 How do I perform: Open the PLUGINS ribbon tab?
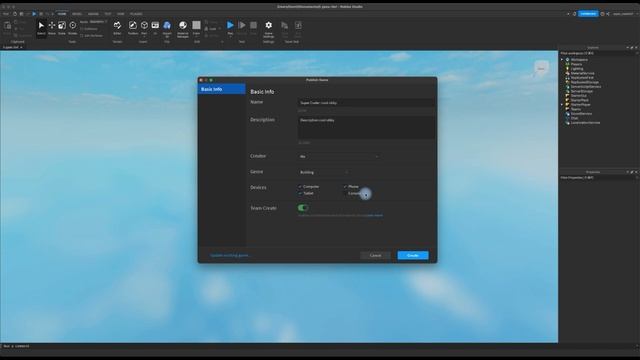(x=136, y=14)
